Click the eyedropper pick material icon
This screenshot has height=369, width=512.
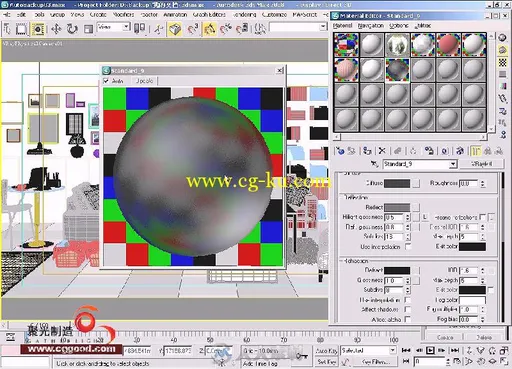(374, 164)
